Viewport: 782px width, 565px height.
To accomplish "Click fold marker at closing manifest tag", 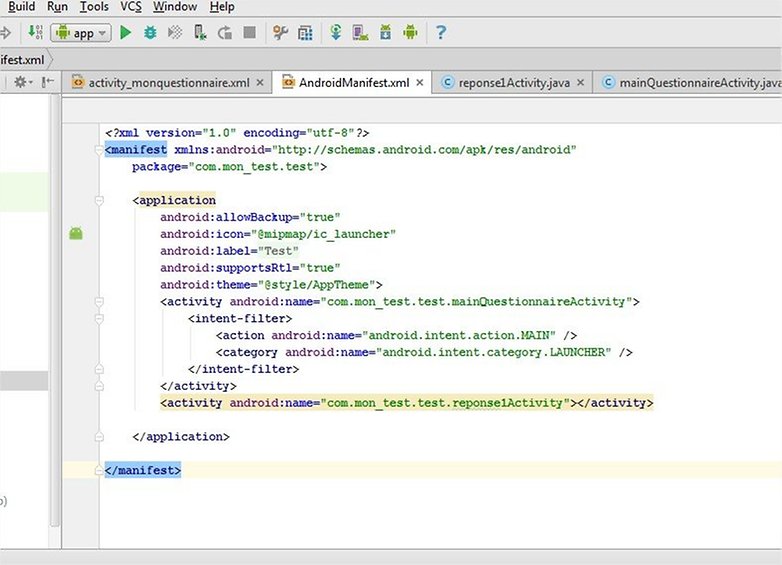I will [x=99, y=470].
